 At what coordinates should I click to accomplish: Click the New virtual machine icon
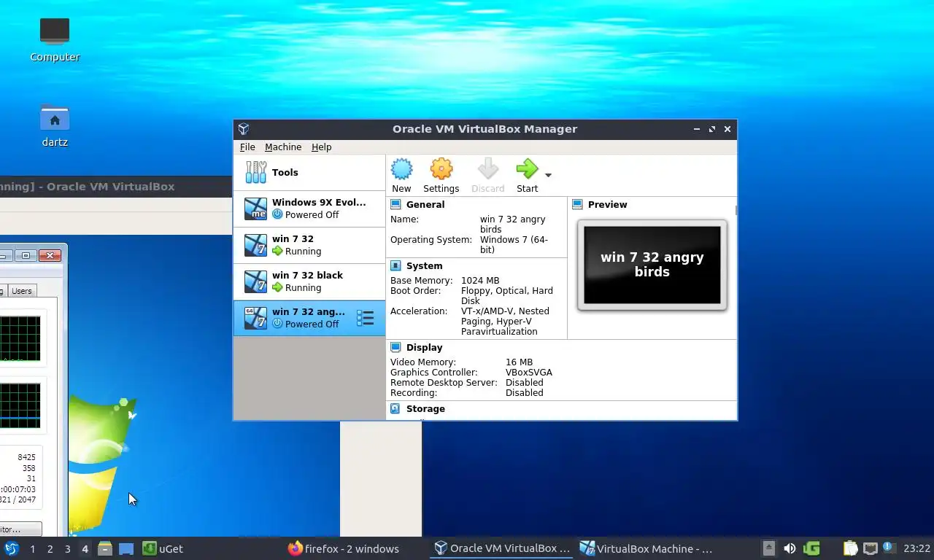(401, 169)
